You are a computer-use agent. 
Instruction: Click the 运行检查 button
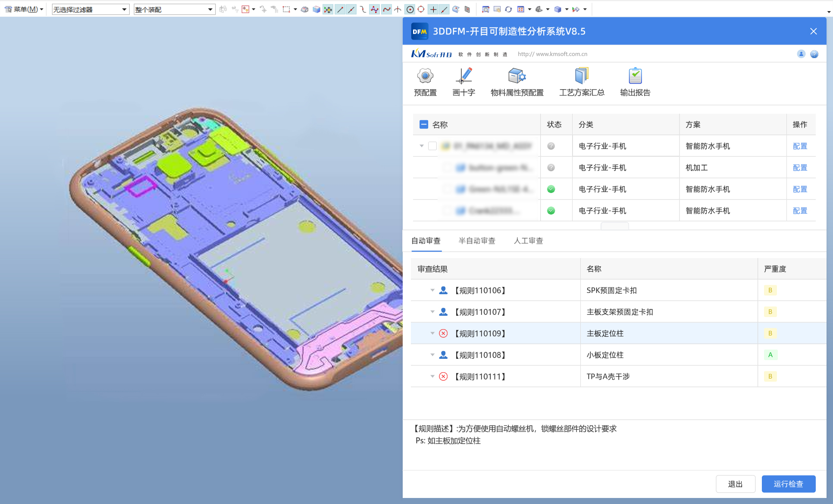click(x=788, y=484)
